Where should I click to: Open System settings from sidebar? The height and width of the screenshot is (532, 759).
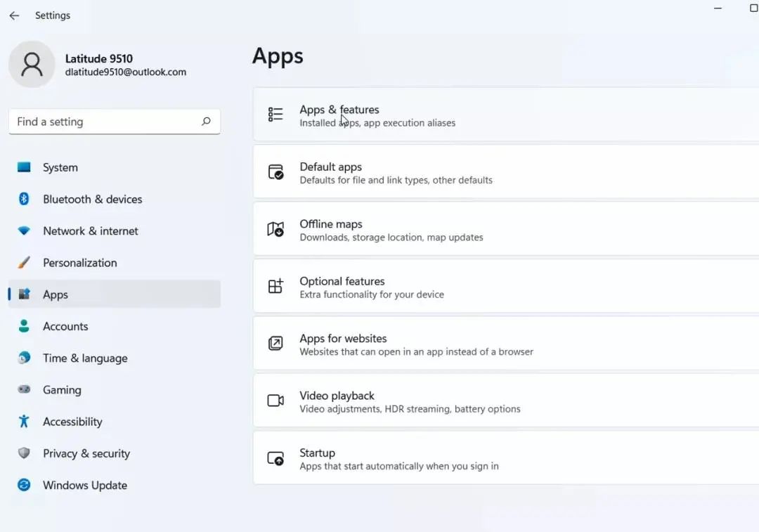[60, 167]
